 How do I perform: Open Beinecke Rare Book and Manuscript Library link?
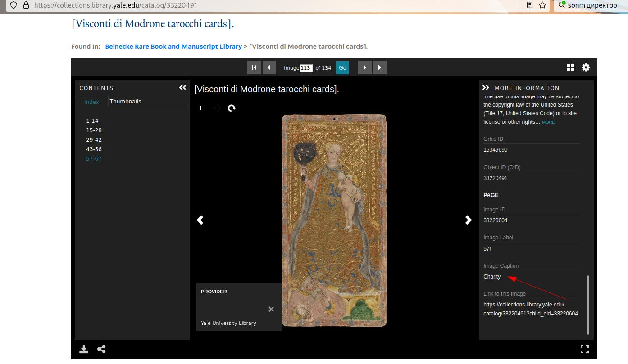coord(173,46)
